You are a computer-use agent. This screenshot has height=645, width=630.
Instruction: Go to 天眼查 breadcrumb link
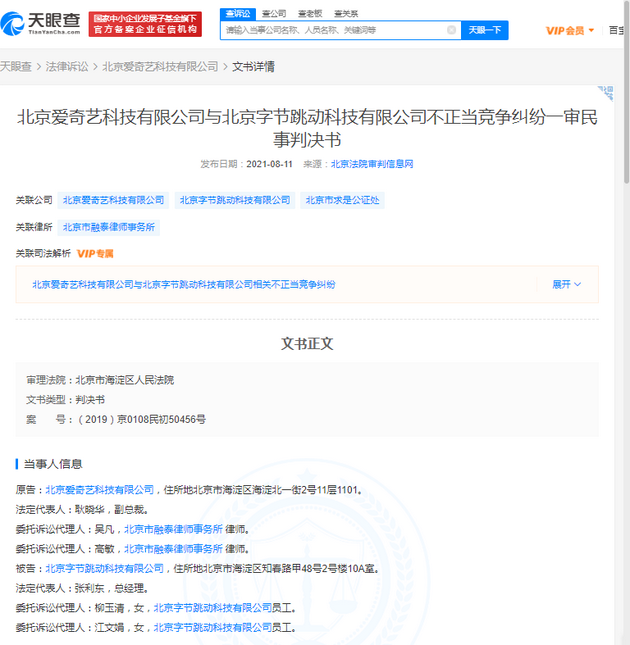pyautogui.click(x=16, y=67)
